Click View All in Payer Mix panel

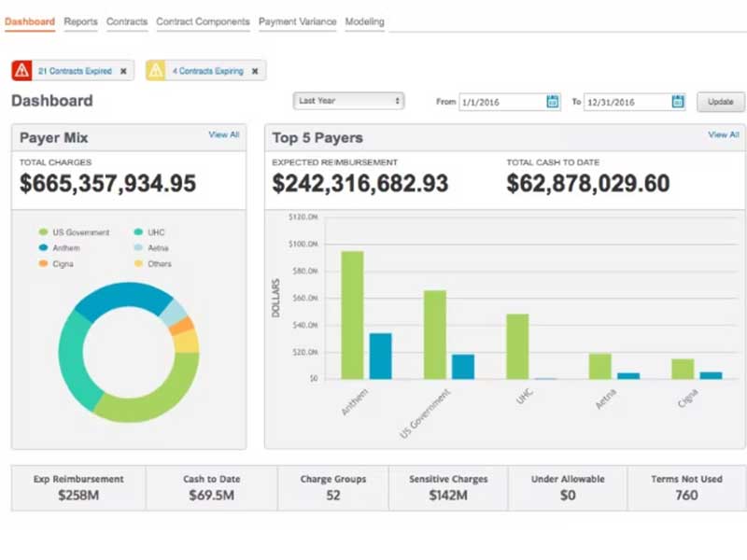[224, 135]
